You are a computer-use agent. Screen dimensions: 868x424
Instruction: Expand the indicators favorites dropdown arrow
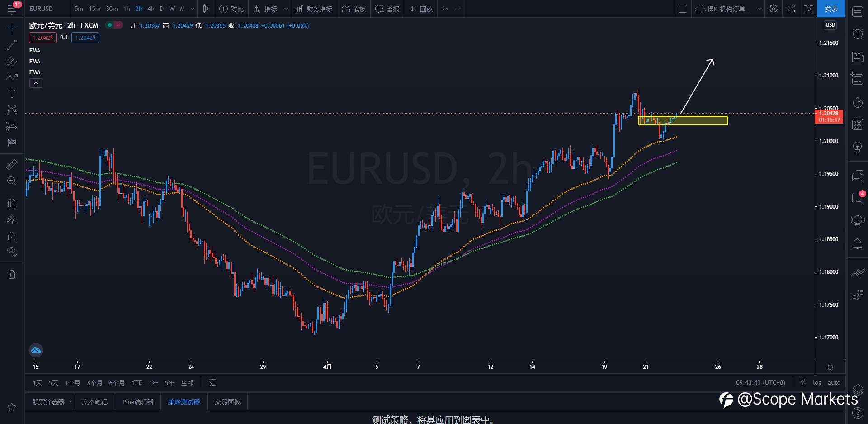tap(286, 9)
